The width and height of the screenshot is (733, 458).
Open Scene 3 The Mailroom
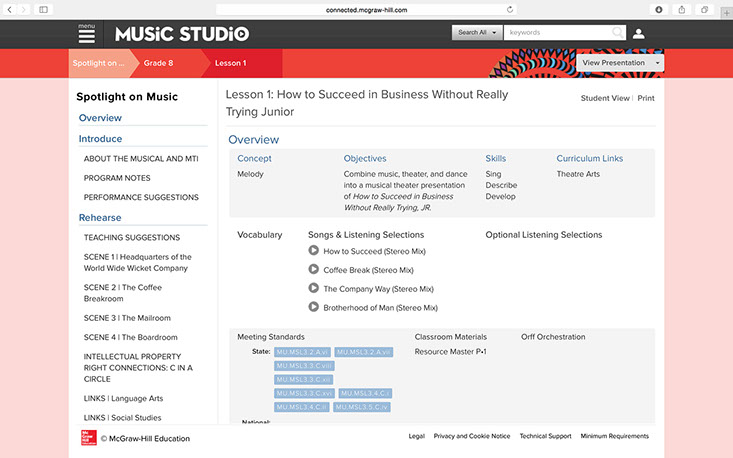tap(127, 318)
